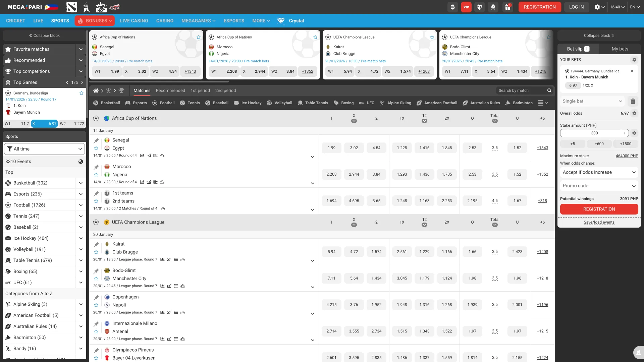Expand the Football (1726) category

pyautogui.click(x=80, y=205)
